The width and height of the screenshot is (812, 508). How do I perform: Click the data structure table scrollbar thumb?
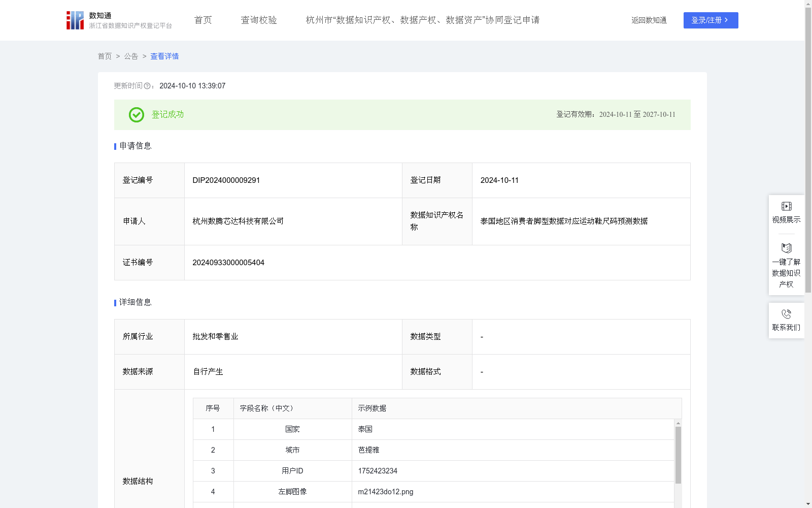678,455
